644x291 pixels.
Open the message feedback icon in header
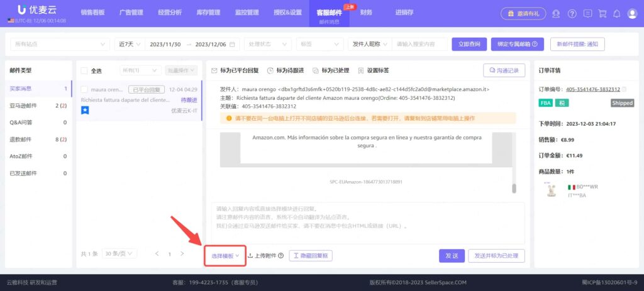[588, 14]
